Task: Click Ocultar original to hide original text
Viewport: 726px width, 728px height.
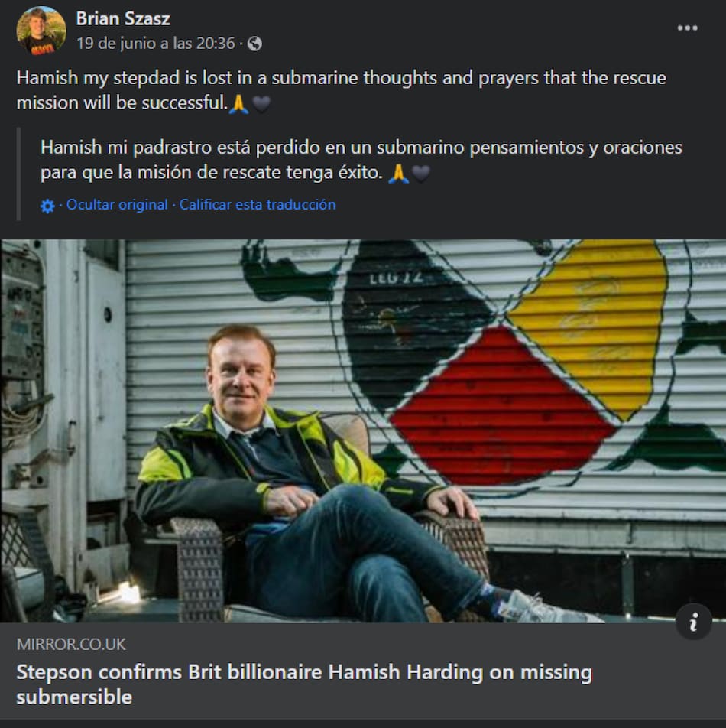Action: [117, 205]
